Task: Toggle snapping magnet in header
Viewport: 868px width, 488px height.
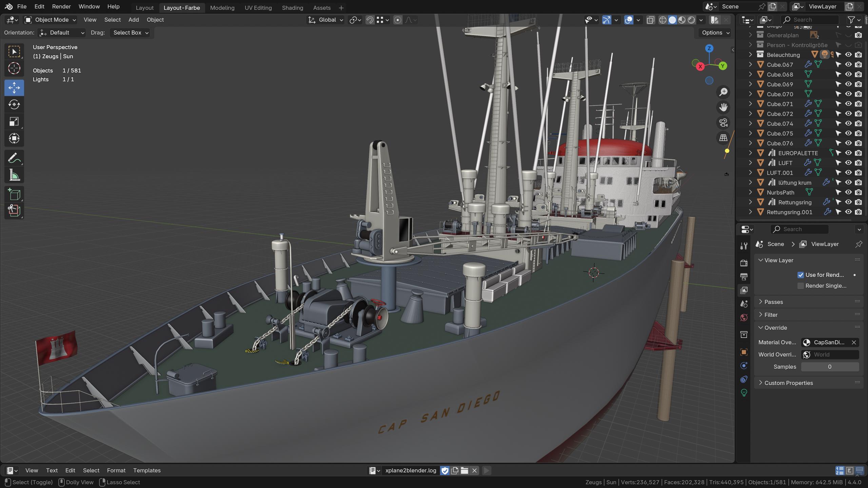Action: (x=370, y=20)
